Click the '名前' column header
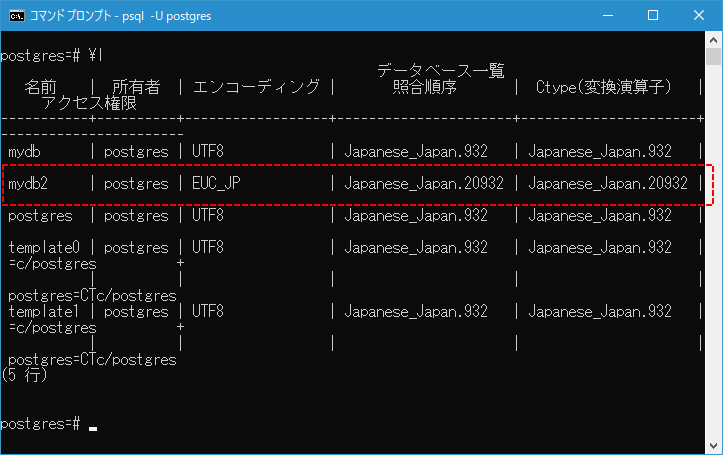723x455 pixels. 40,87
